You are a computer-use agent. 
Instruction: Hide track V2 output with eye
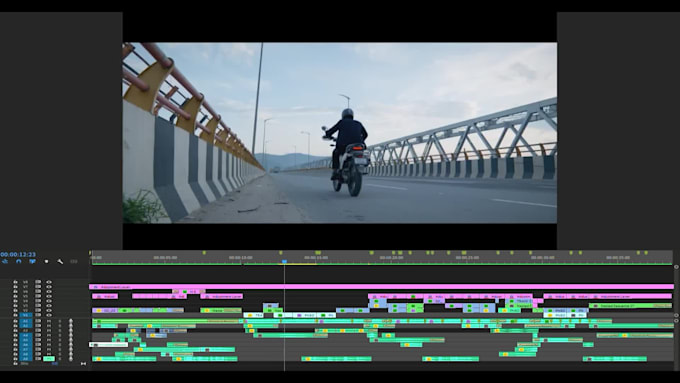pyautogui.click(x=49, y=310)
